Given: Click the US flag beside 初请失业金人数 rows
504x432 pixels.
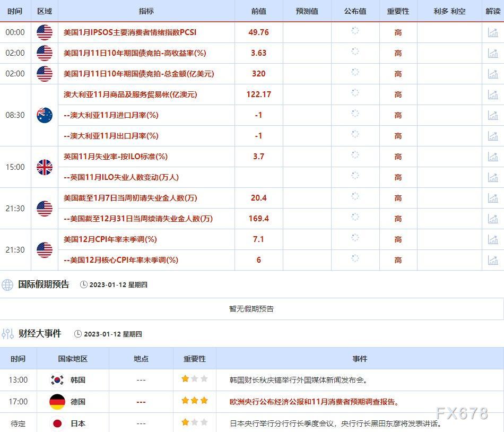Looking at the screenshot, I should [x=45, y=208].
